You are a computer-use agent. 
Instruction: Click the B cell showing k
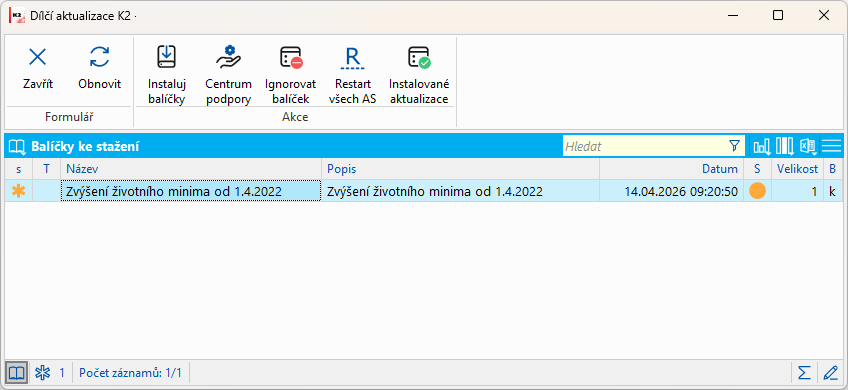point(832,191)
